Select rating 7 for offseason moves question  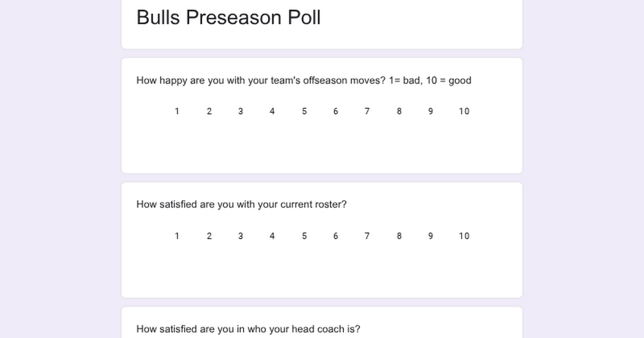(x=367, y=112)
